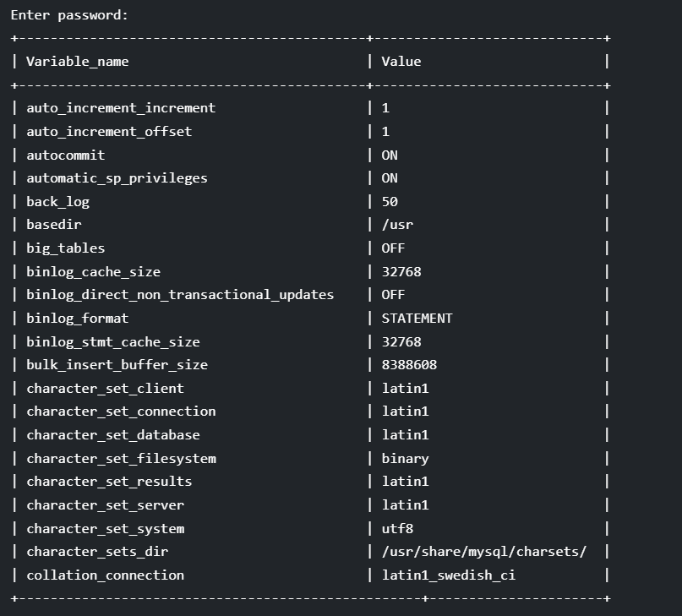Select the Value column header
This screenshot has width=682, height=616.
tap(401, 62)
